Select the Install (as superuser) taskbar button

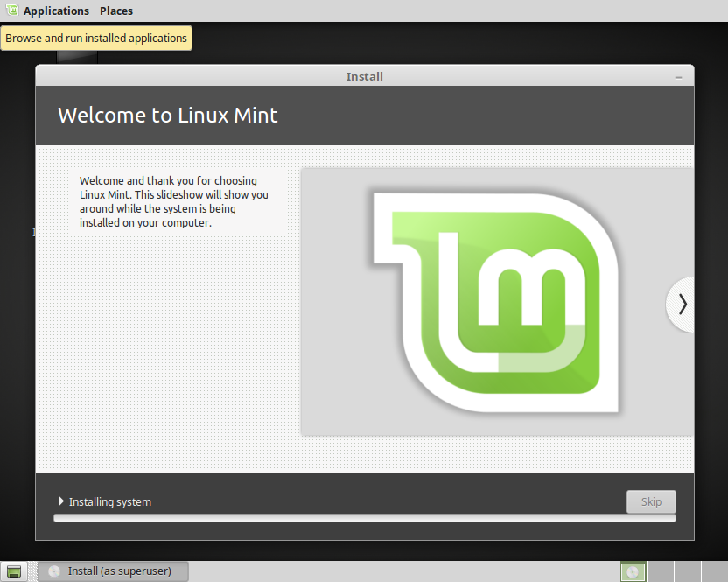coord(112,571)
